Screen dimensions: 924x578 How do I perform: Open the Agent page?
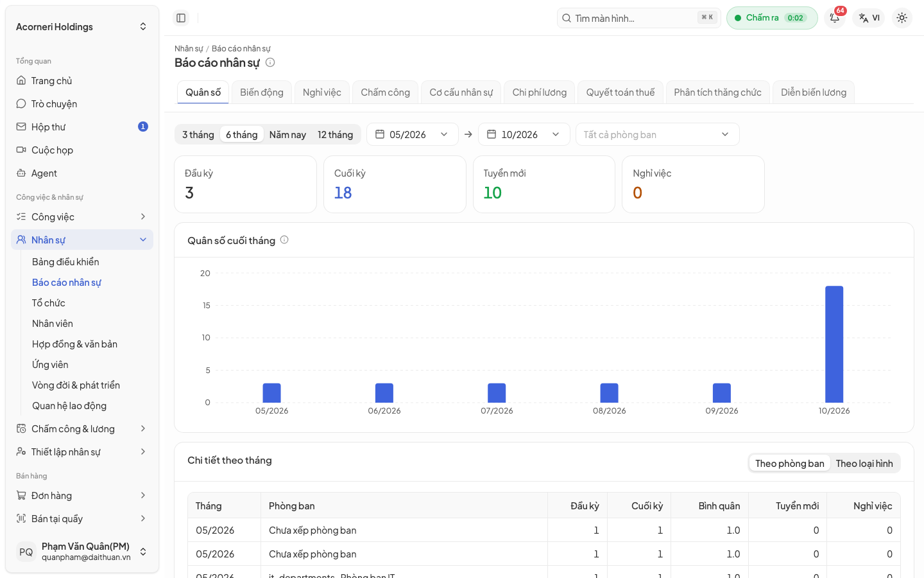coord(82,173)
